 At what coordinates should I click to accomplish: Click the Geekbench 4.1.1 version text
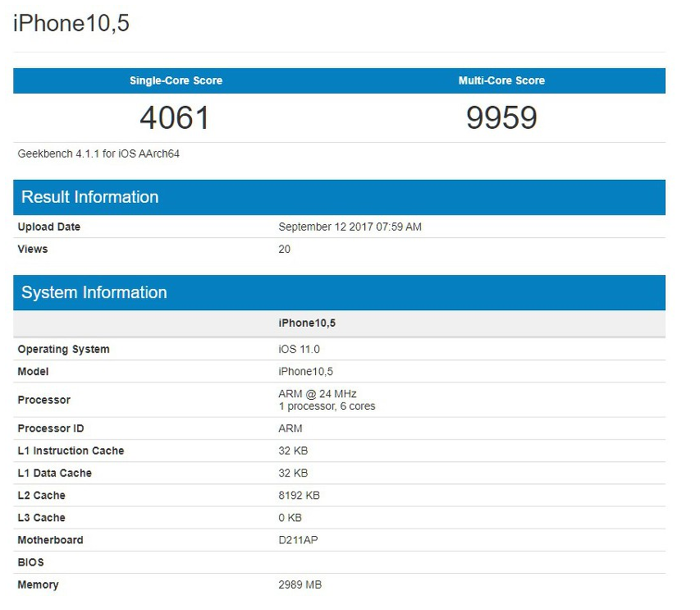point(98,154)
